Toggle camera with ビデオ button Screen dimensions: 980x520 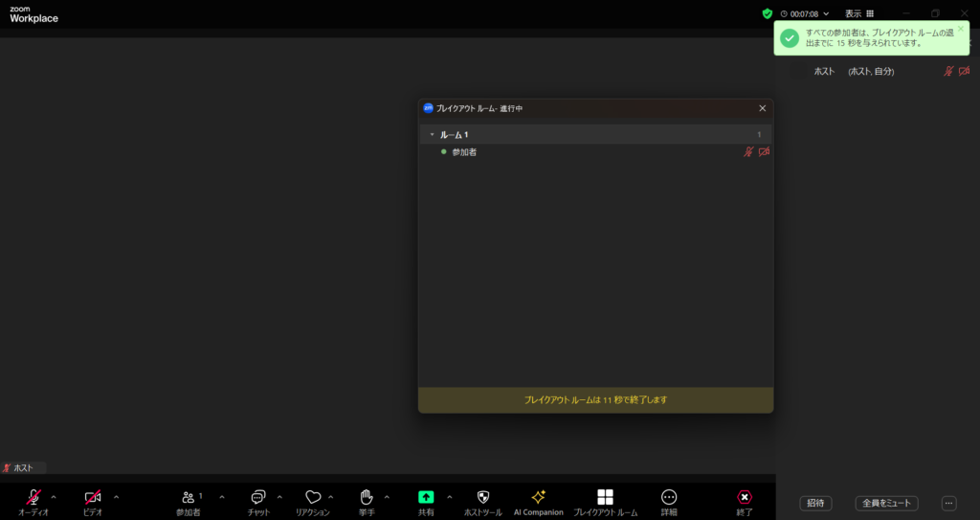93,497
